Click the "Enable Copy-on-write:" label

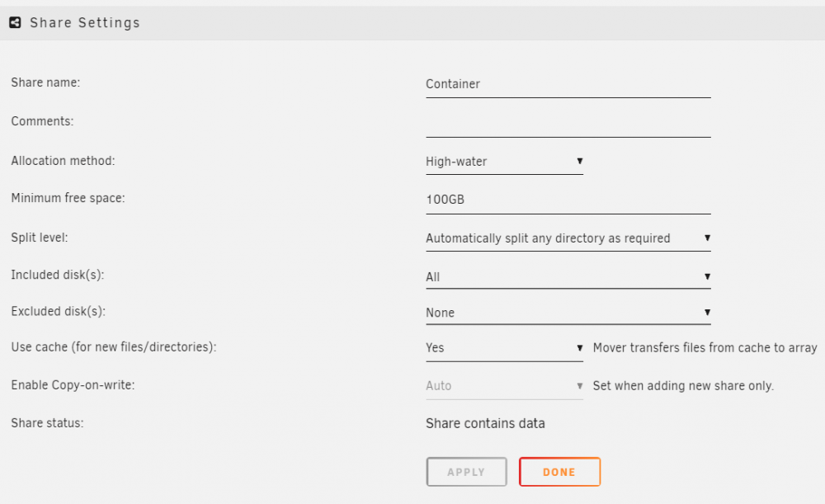[x=73, y=384]
